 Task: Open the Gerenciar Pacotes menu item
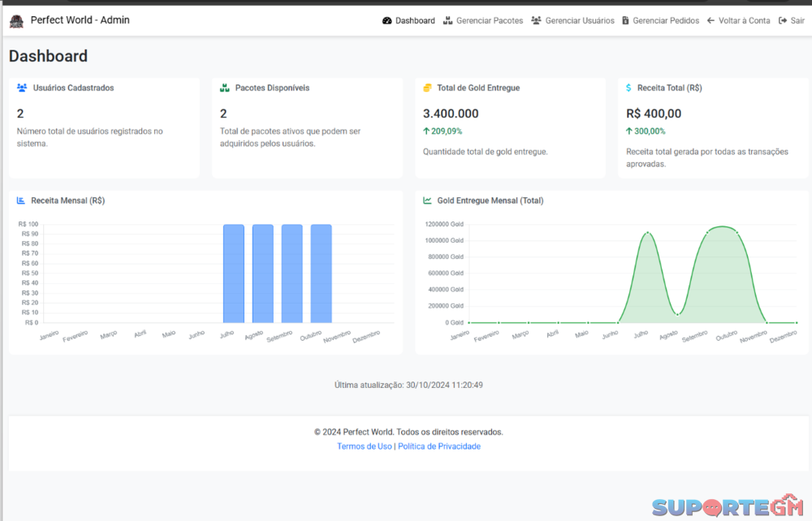pos(489,21)
